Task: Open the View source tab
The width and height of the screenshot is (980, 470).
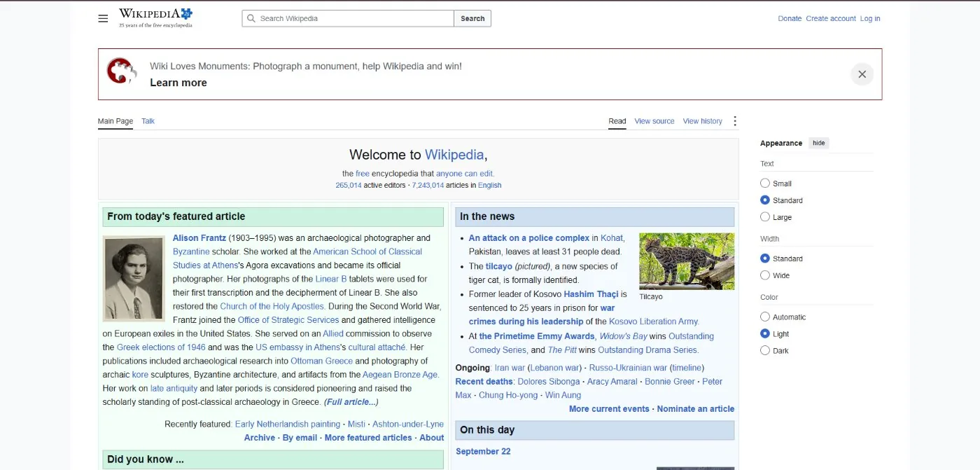Action: click(x=654, y=121)
